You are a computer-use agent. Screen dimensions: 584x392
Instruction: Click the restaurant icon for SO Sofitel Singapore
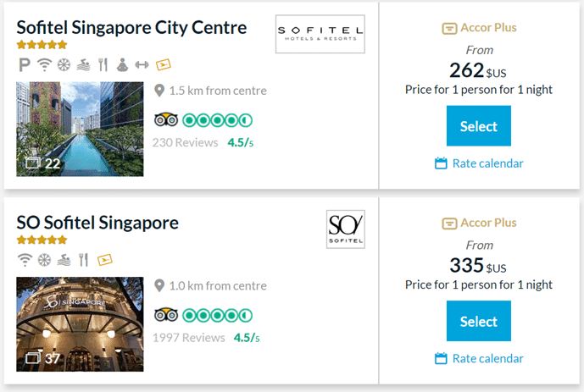tap(83, 260)
